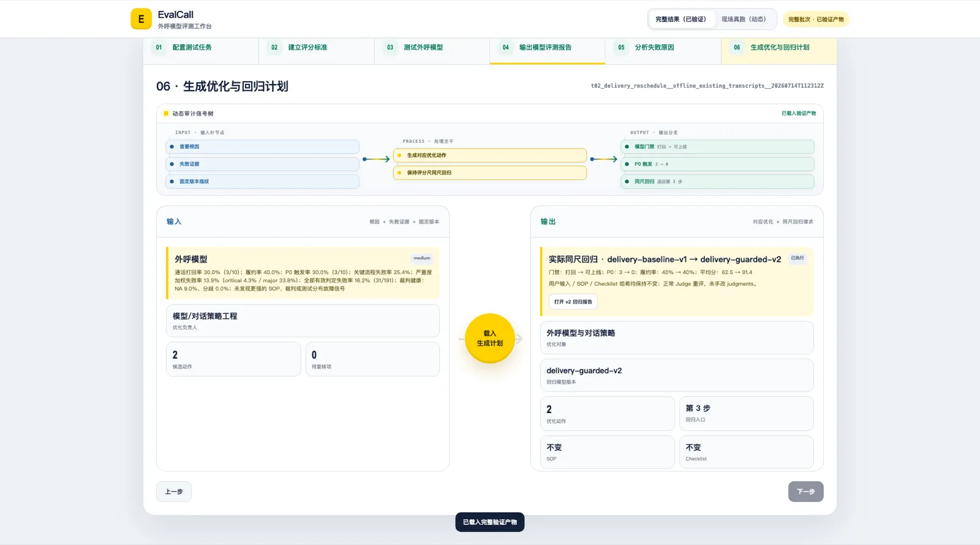Open step 06 生成优化与回归计划 tab
The height and width of the screenshot is (545, 980).
coord(779,50)
